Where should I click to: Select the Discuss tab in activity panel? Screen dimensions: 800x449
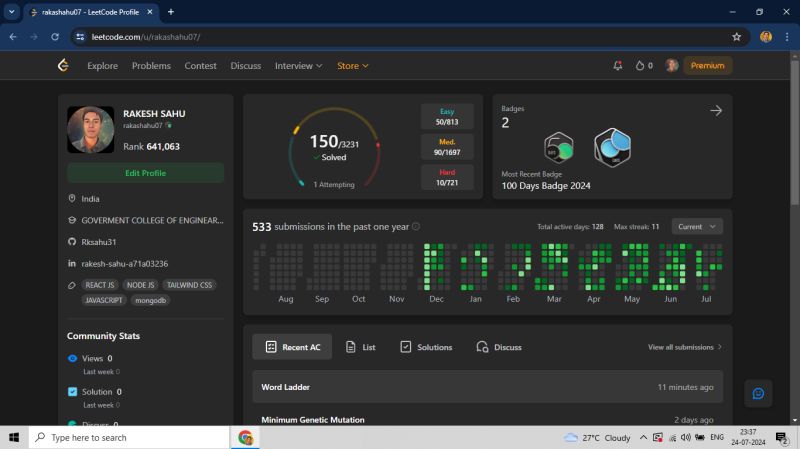(499, 347)
